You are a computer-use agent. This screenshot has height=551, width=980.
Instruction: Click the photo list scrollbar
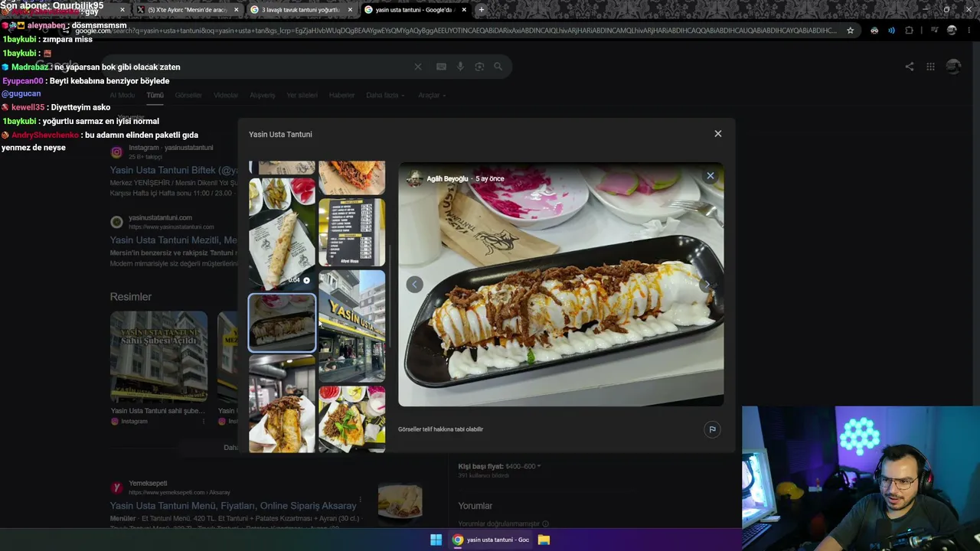[390, 295]
